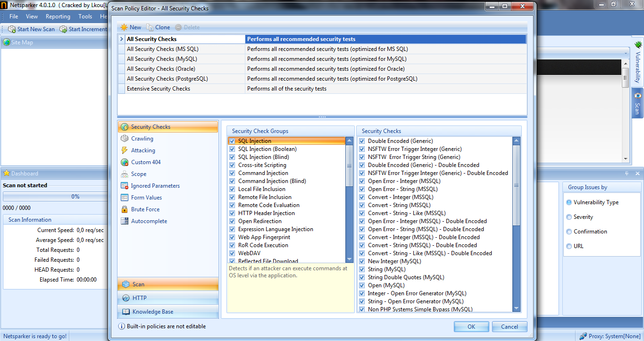
Task: Pin the Dashboard panel
Action: [627, 174]
